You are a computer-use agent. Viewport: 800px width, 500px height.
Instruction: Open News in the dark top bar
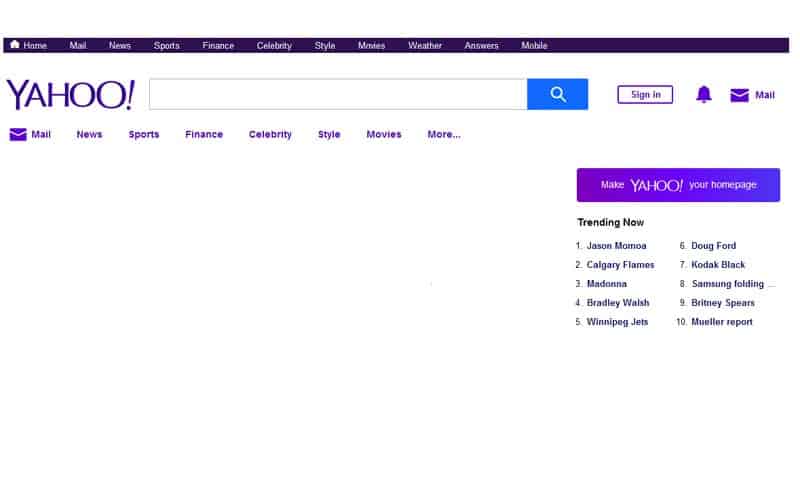pos(119,45)
